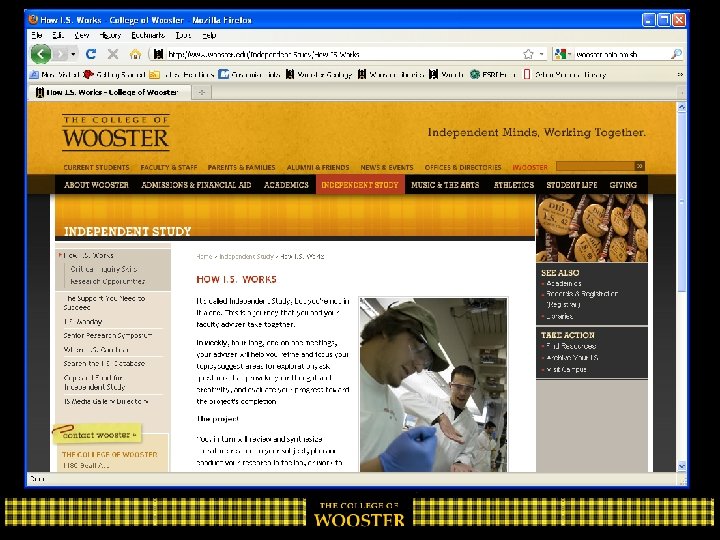This screenshot has height=540, width=720.
Task: Bookmark this page with the star icon
Action: [528, 54]
